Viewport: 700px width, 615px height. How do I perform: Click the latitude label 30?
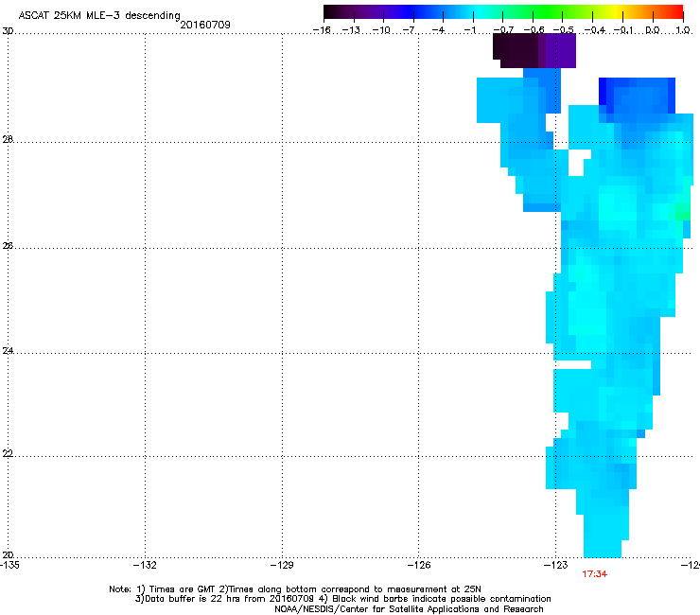8,31
